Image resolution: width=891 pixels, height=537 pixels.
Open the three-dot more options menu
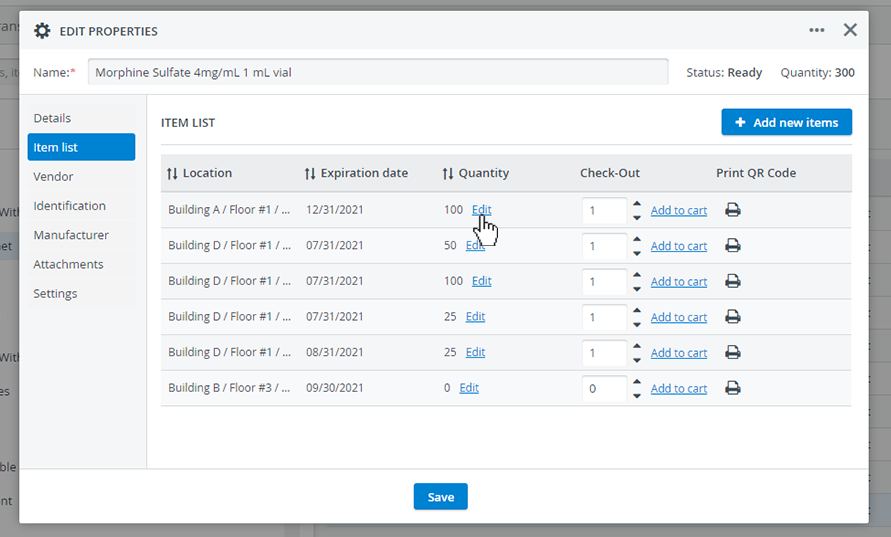point(817,30)
